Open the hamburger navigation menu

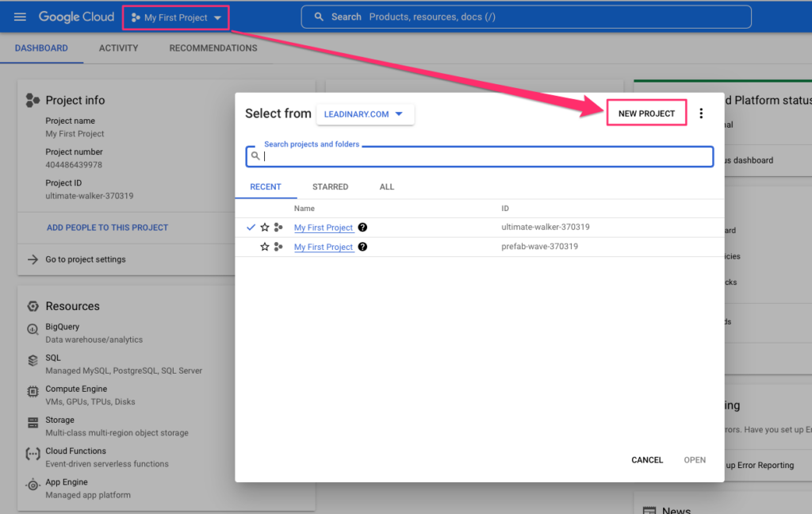coord(20,17)
